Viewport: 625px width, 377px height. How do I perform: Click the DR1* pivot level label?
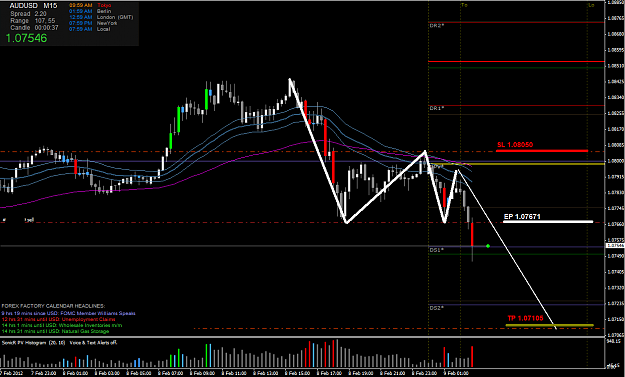[x=437, y=108]
